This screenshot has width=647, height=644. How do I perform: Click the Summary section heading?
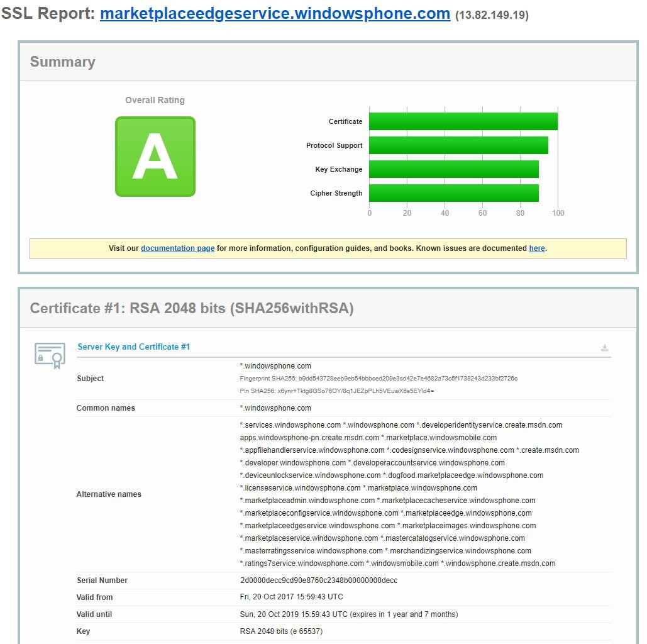63,62
